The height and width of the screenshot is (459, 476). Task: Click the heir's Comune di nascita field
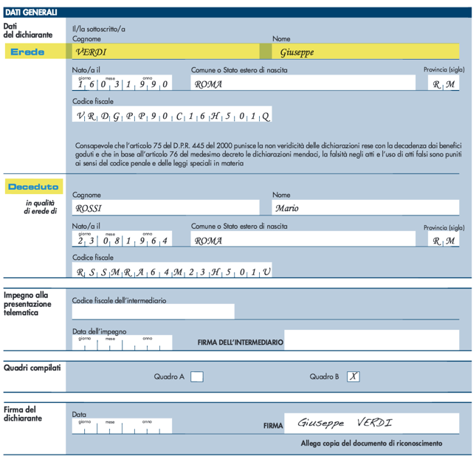[303, 83]
